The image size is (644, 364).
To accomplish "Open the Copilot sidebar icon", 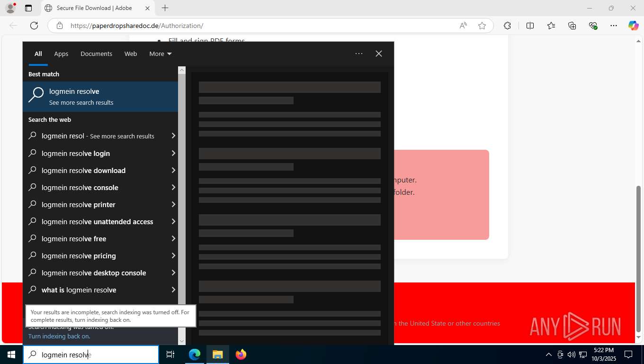I will click(634, 26).
